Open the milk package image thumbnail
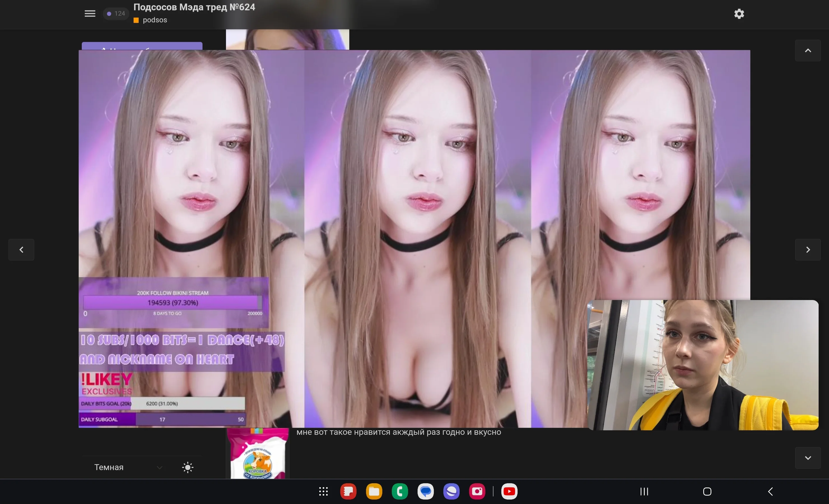 click(258, 454)
